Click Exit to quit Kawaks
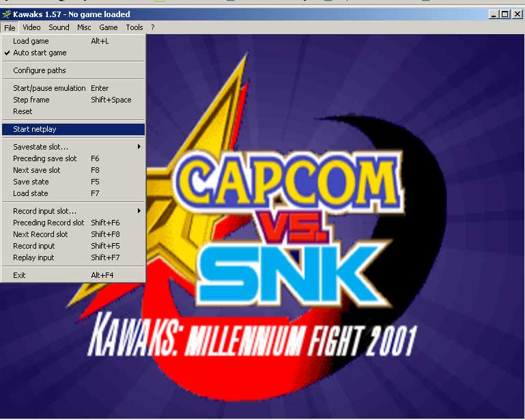Image resolution: width=525 pixels, height=420 pixels. [x=19, y=275]
